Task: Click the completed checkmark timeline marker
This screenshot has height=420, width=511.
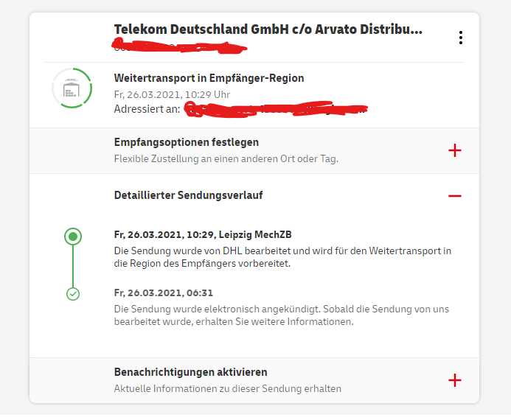Action: (73, 294)
